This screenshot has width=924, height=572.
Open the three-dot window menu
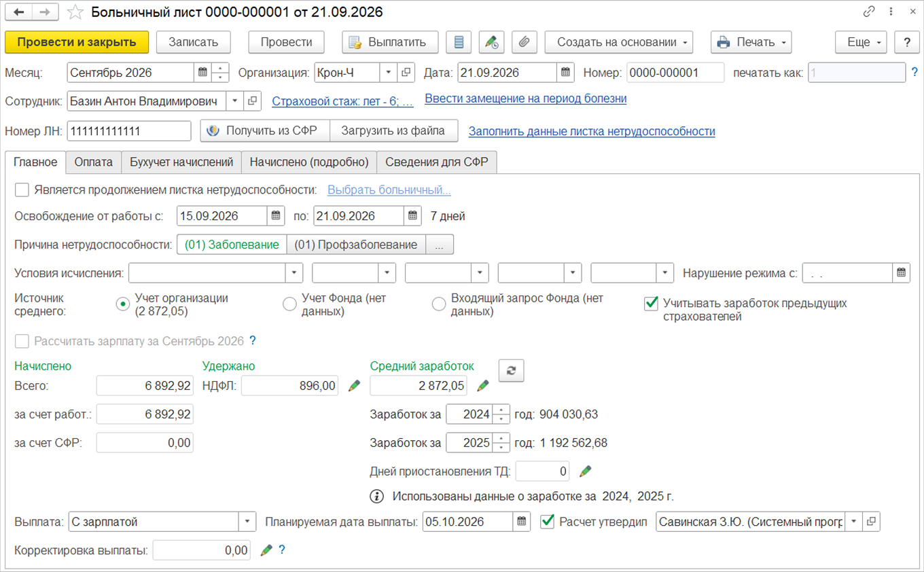[891, 12]
